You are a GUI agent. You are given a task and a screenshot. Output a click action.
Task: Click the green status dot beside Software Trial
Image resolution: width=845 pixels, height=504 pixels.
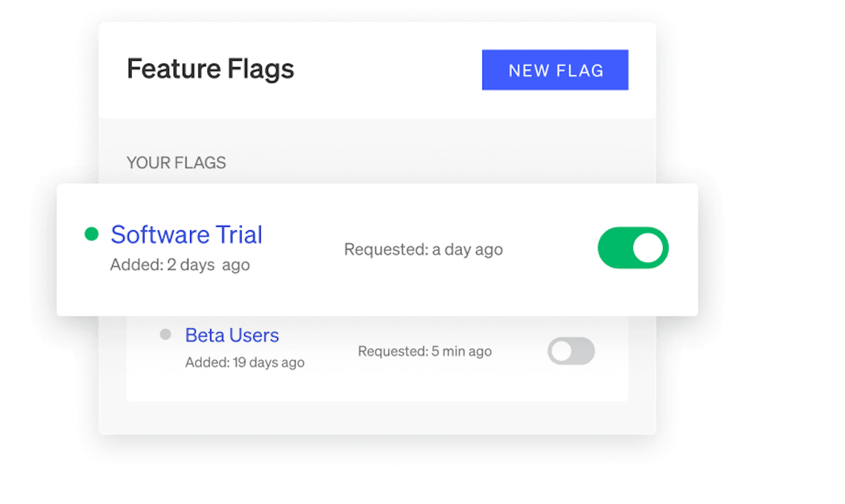pyautogui.click(x=92, y=234)
